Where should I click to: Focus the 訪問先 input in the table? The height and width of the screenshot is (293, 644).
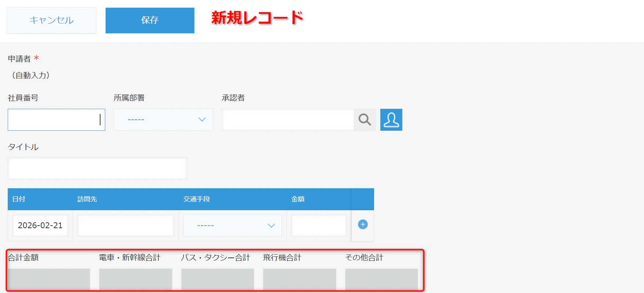pos(126,226)
